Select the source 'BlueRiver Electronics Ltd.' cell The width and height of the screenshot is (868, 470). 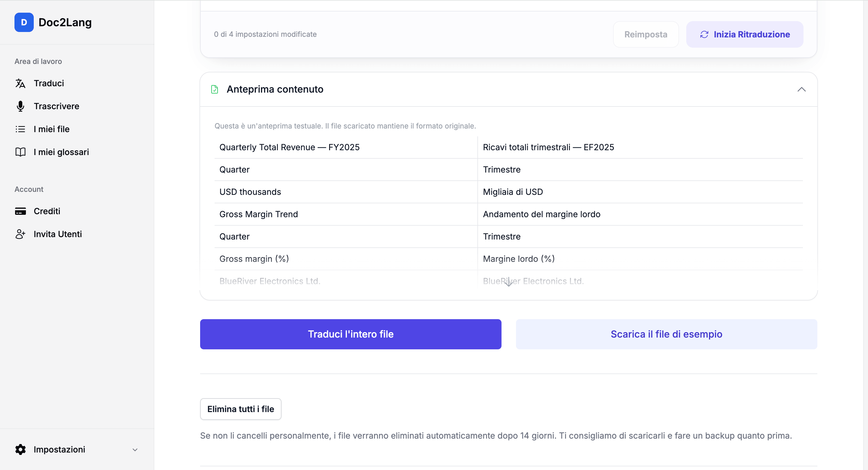pos(346,281)
